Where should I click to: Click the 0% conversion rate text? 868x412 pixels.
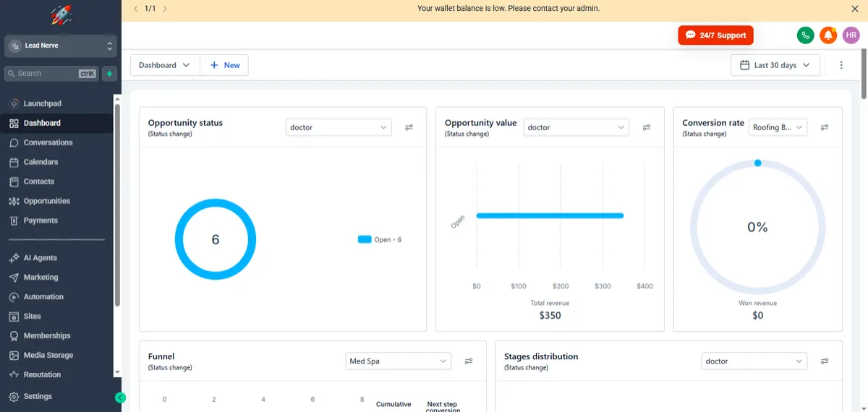point(757,227)
